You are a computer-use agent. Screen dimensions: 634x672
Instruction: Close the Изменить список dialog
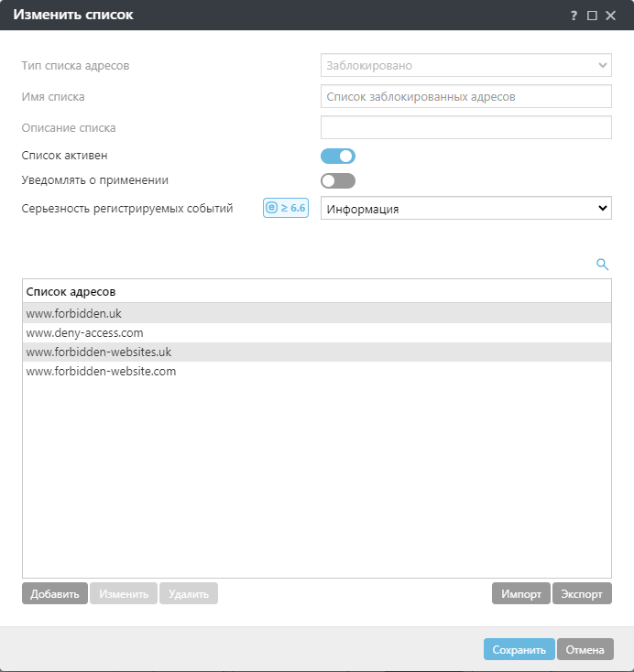pos(610,16)
